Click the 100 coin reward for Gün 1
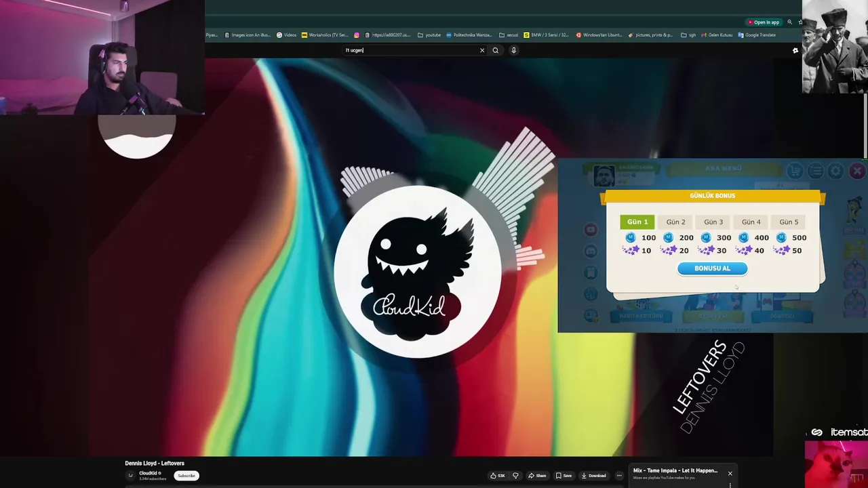868x488 pixels. click(641, 237)
